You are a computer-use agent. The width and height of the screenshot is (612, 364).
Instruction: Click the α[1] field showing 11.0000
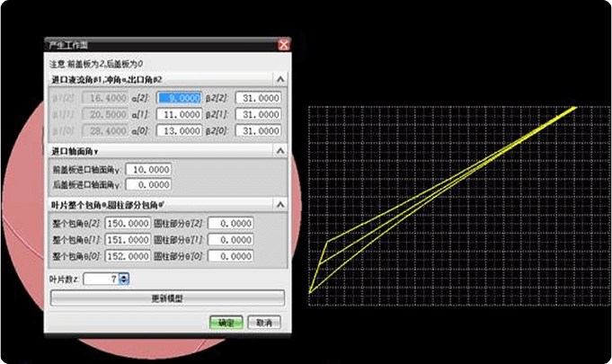(x=178, y=115)
